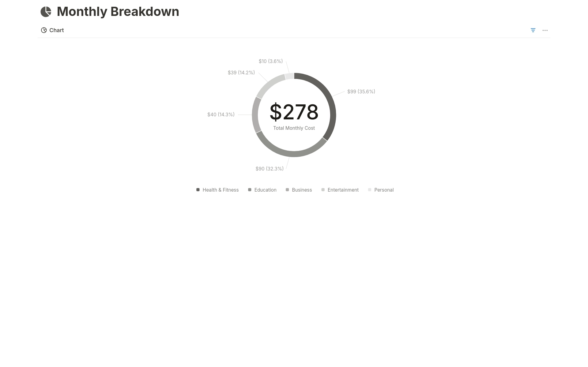Expand the breakdown category selector

click(x=533, y=30)
